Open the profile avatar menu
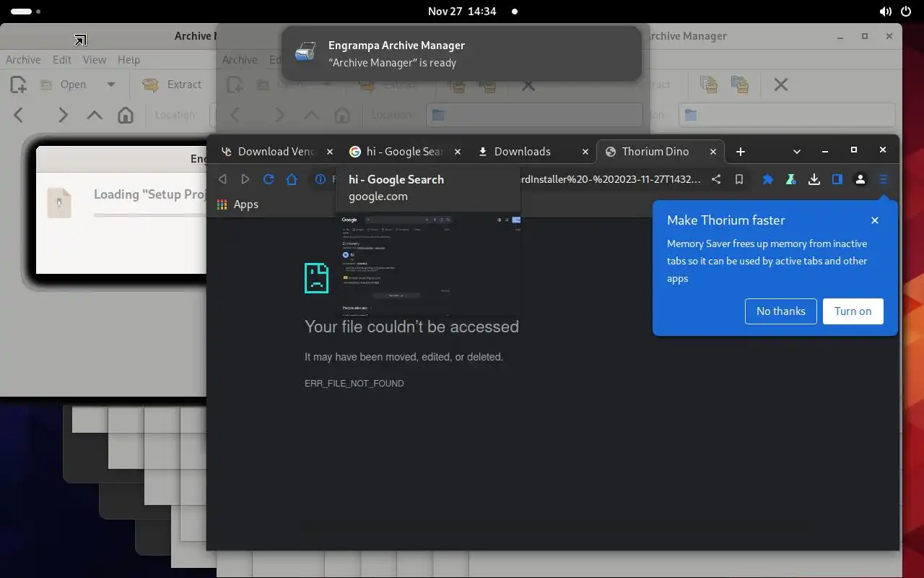 (860, 179)
